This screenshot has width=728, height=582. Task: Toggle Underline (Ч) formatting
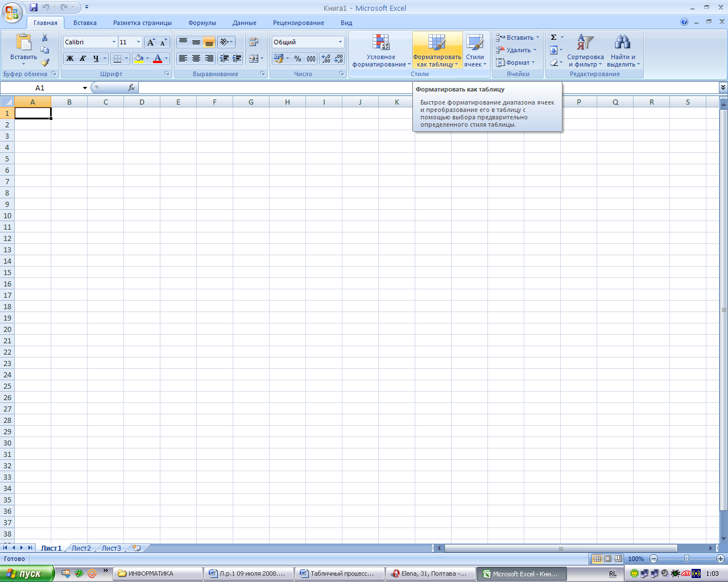pyautogui.click(x=96, y=59)
